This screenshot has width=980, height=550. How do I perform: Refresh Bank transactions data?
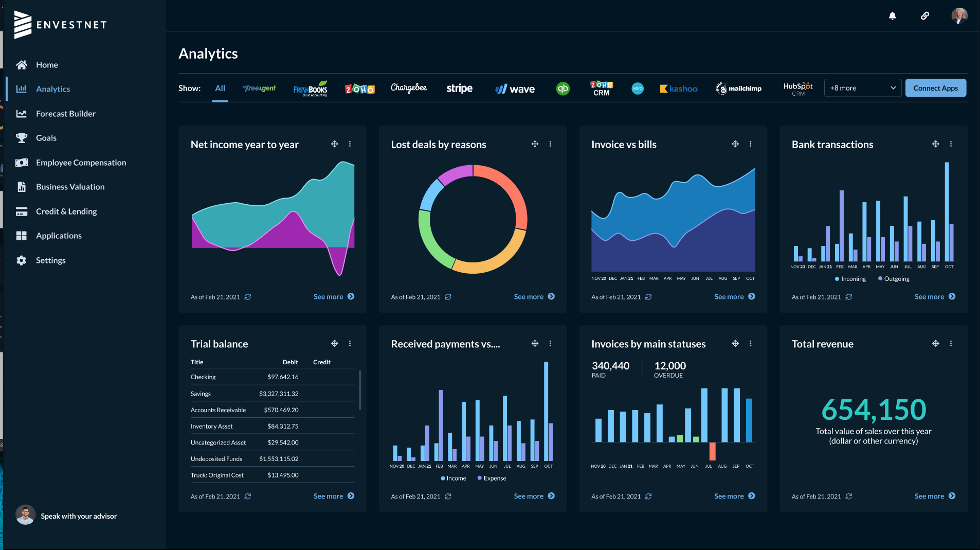click(x=849, y=297)
